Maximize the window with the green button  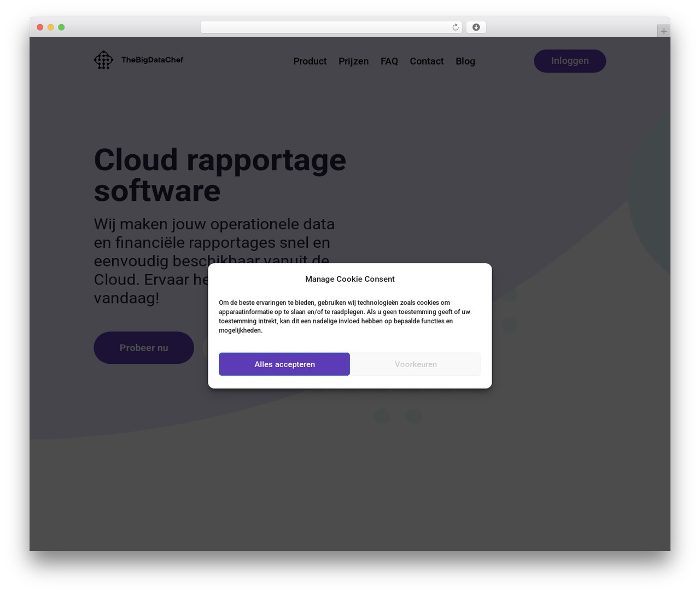pos(61,27)
